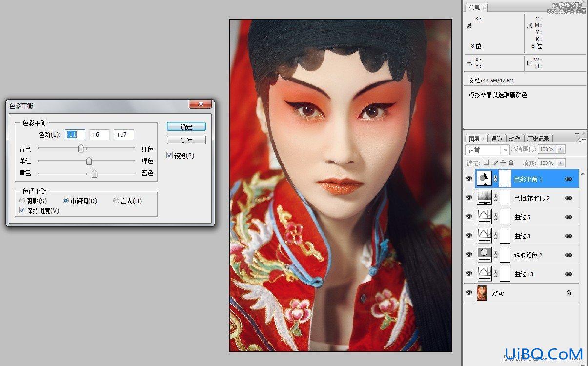
Task: Click the opacity 100% value field
Action: tap(547, 149)
